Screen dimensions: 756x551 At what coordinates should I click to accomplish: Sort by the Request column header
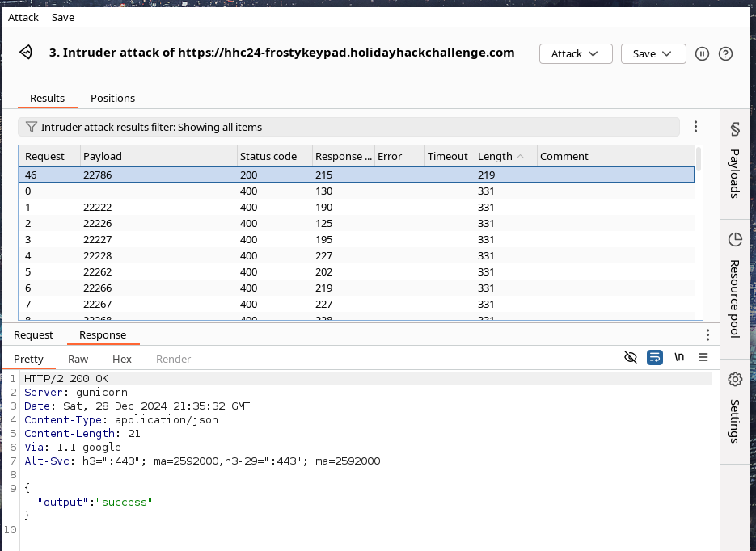(x=49, y=156)
